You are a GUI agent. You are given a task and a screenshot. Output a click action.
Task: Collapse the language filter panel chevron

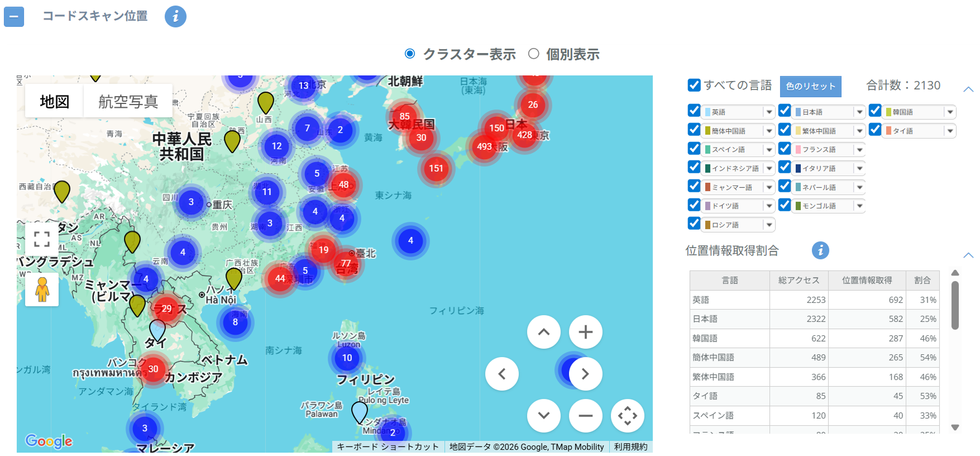coord(968,89)
